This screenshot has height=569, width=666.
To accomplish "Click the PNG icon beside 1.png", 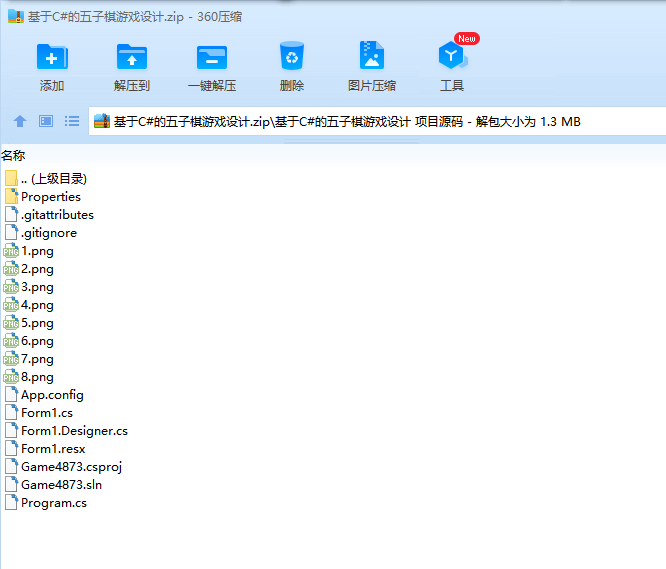I will [x=11, y=251].
